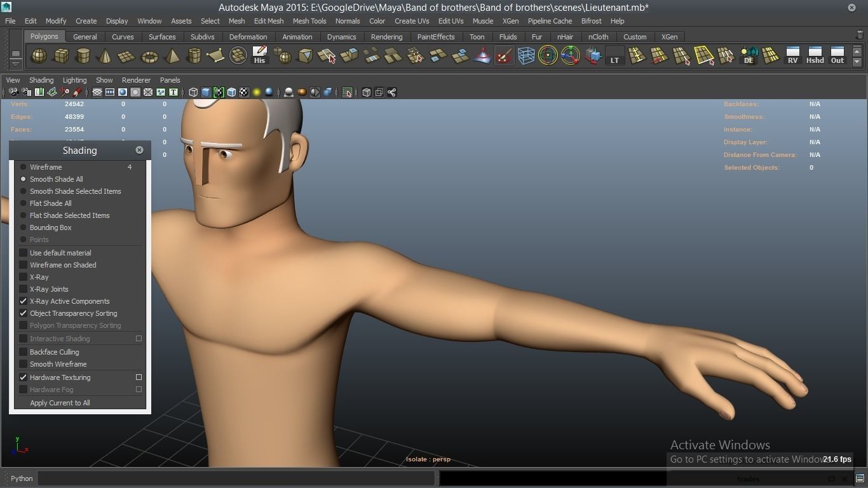Create a polygon pipe from the shelf

pyautogui.click(x=194, y=56)
